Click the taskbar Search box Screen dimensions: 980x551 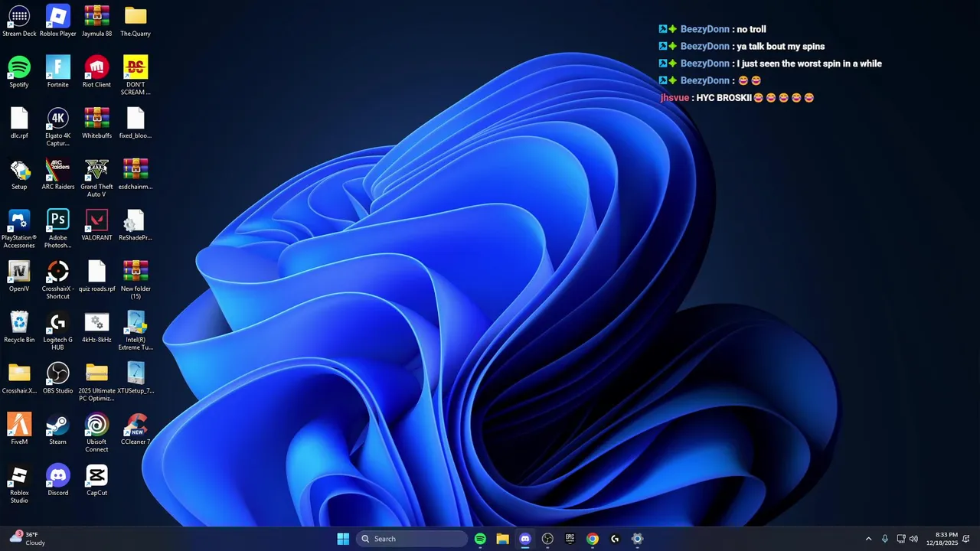[x=412, y=539]
